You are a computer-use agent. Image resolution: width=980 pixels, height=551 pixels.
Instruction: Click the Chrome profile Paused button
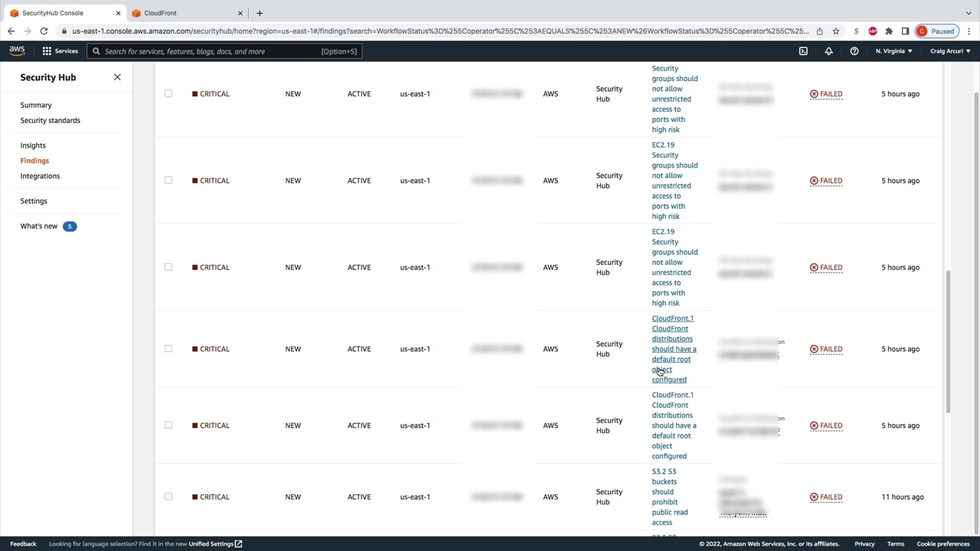click(937, 31)
